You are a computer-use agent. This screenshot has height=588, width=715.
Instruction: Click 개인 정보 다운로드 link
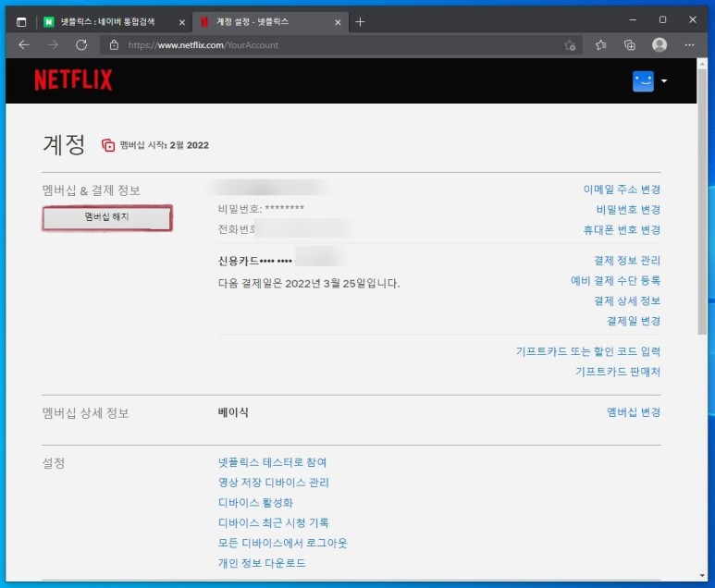262,563
